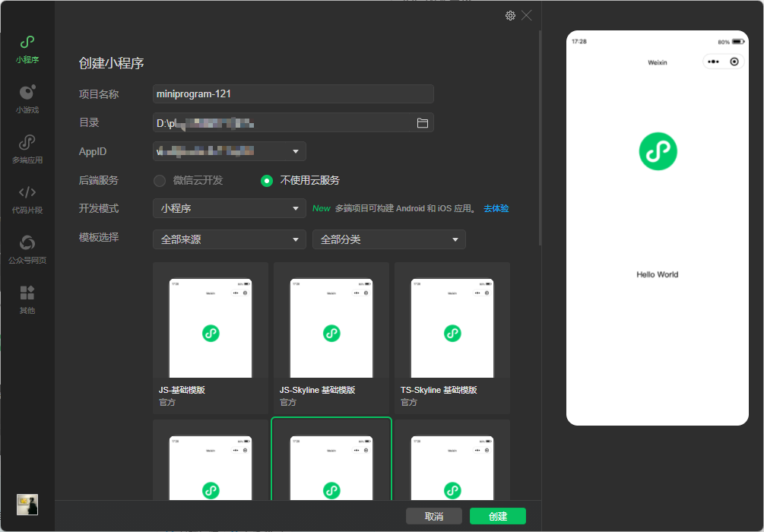Viewport: 764px width, 532px height.
Task: Select the 微信云开发 radio option
Action: click(188, 180)
